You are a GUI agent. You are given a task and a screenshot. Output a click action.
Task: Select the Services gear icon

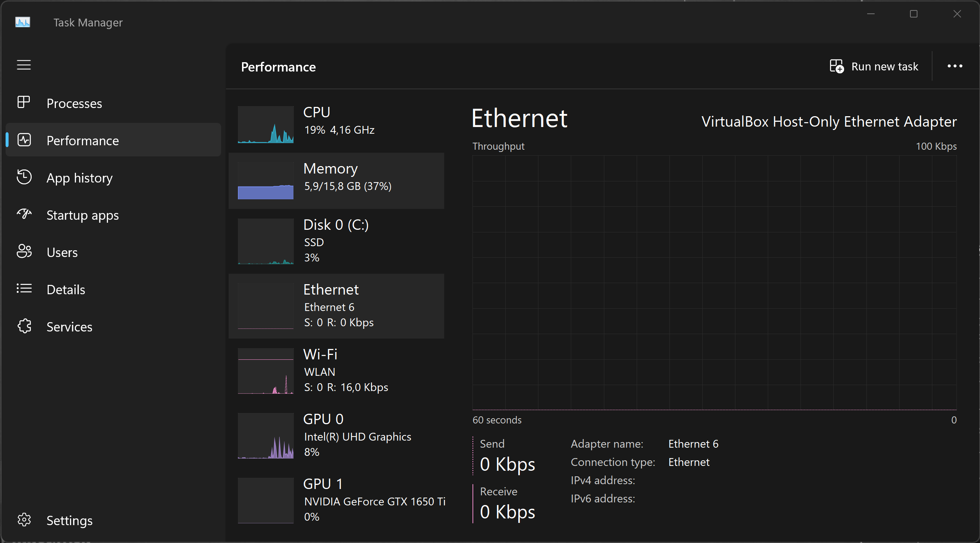tap(23, 326)
